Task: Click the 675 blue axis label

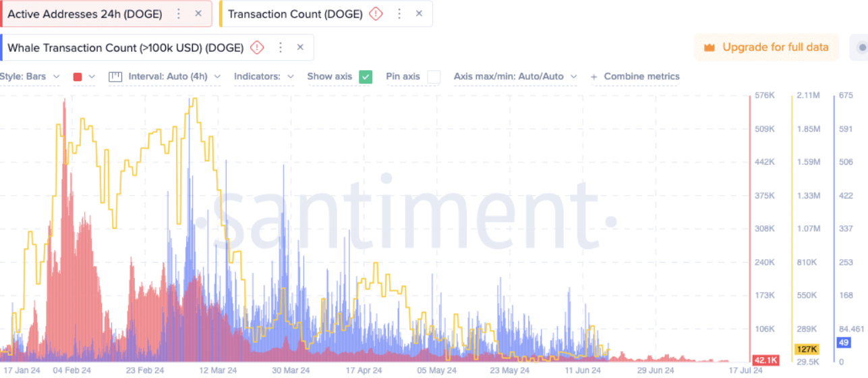Action: [x=846, y=95]
